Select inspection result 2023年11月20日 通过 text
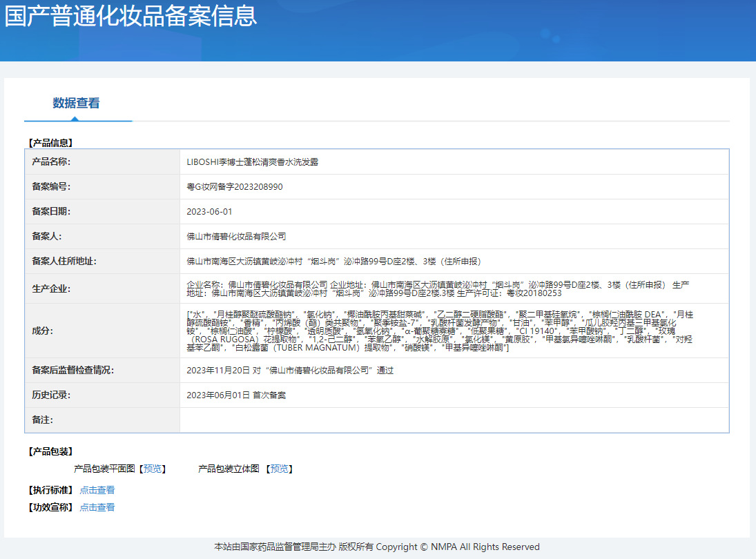Screen dimensions: 756x559 [290, 371]
